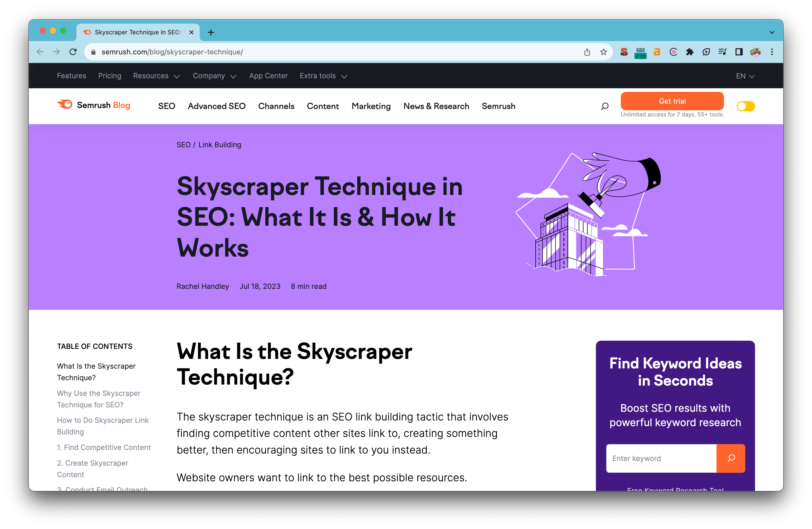Open the How to Do Skyscraper Link Building section

pyautogui.click(x=102, y=425)
